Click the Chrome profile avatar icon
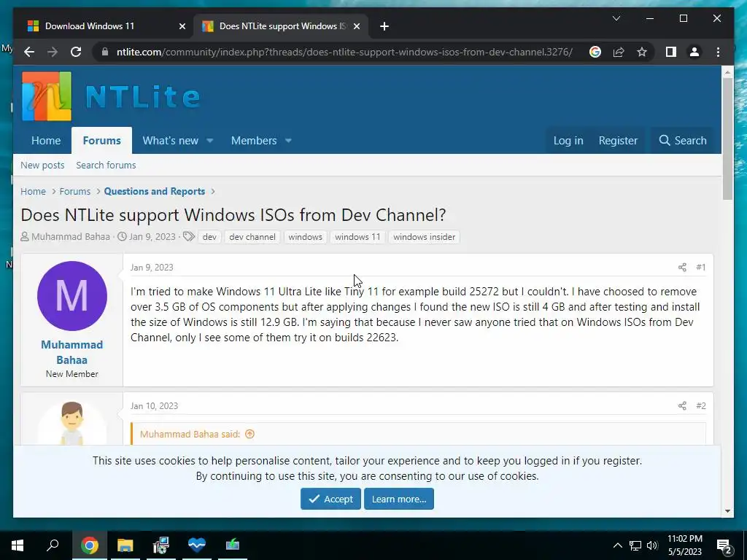Image resolution: width=747 pixels, height=560 pixels. coord(694,52)
